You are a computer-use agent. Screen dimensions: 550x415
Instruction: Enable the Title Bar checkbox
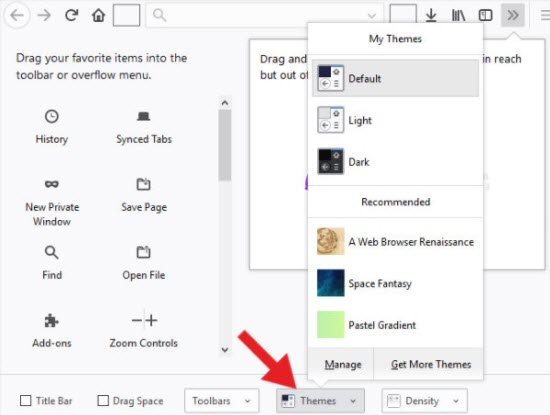click(x=26, y=401)
